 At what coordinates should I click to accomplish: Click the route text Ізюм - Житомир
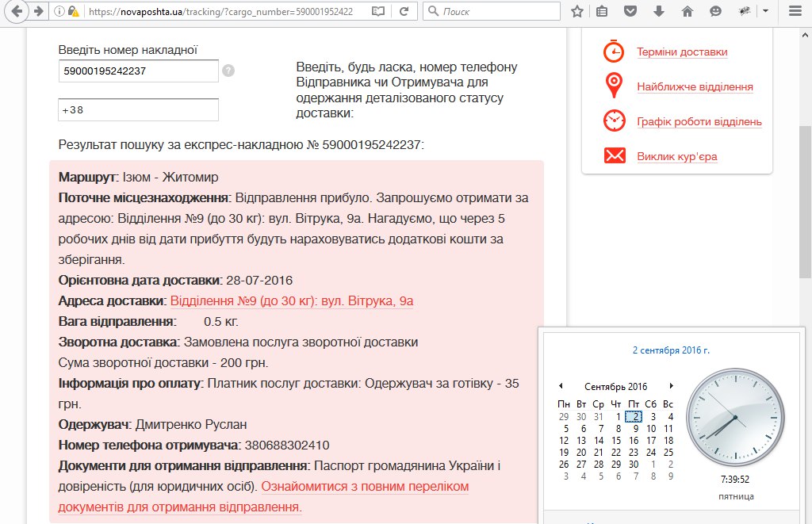click(170, 177)
